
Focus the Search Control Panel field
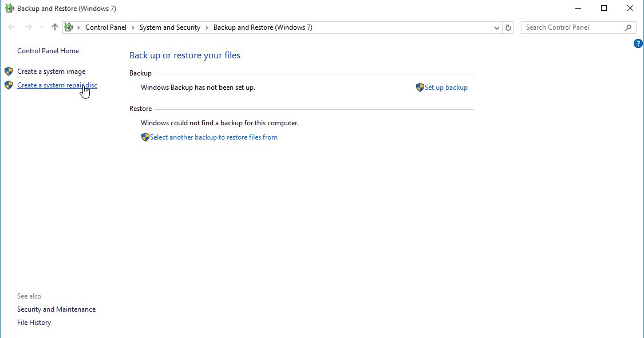572,27
